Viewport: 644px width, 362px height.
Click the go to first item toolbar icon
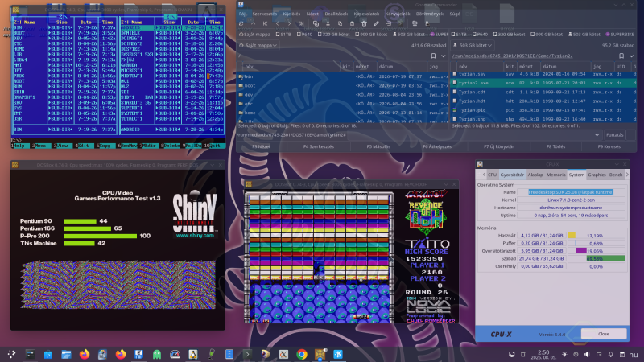[x=265, y=24]
